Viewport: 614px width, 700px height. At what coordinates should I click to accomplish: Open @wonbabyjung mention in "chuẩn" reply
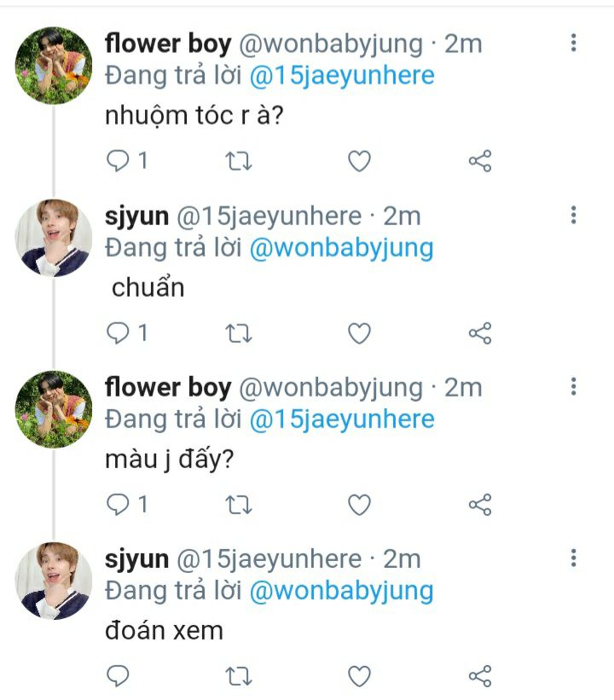(342, 248)
